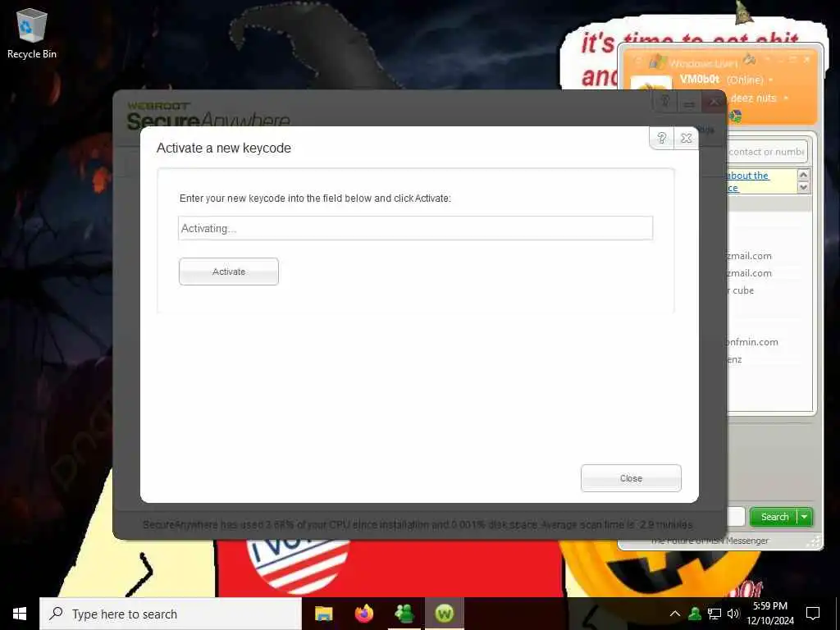Open the Recycle Bin desktop icon
This screenshot has height=630, width=840.
point(32,33)
